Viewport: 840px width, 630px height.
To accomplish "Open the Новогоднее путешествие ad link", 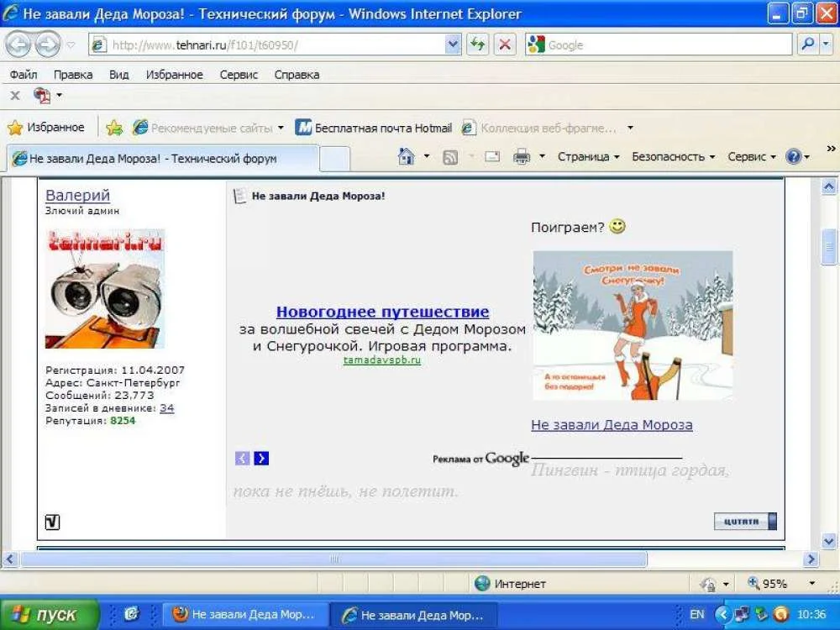I will pos(382,312).
